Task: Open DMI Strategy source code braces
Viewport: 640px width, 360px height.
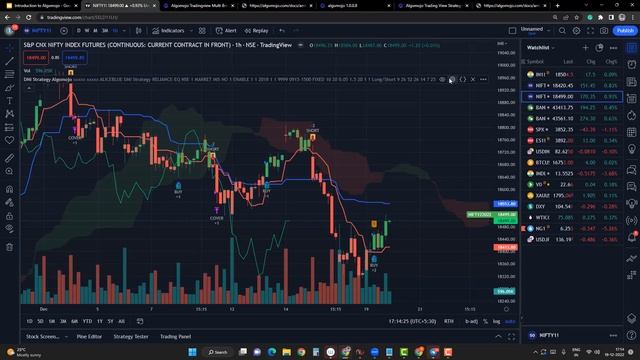Action: (462, 79)
